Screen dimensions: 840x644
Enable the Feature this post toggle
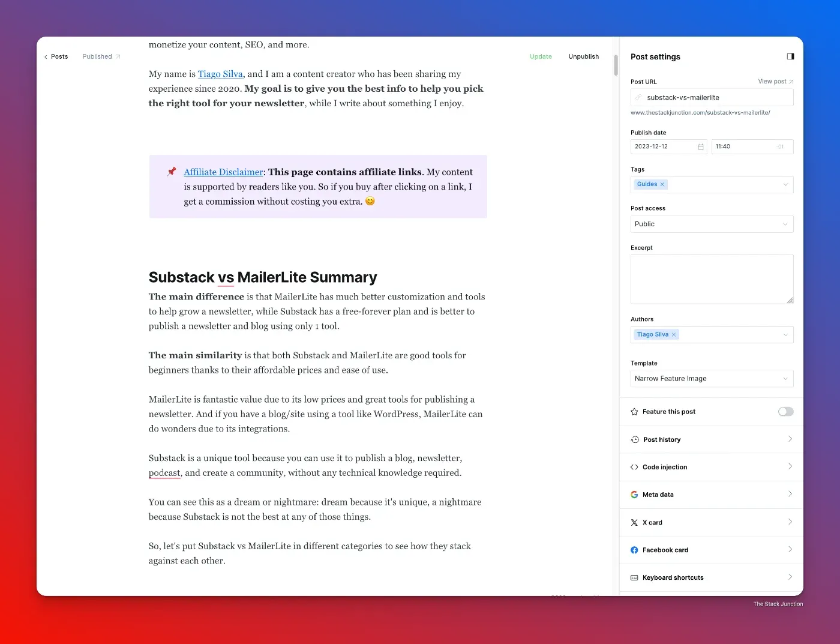785,412
